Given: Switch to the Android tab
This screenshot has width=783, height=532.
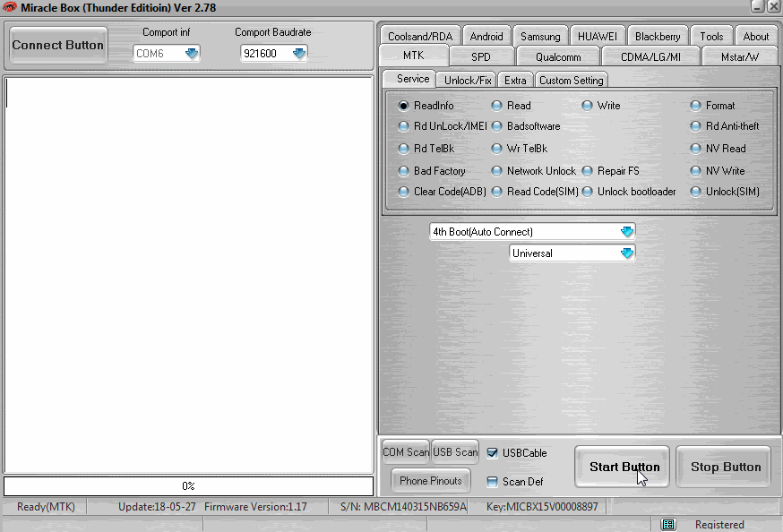Looking at the screenshot, I should pos(486,37).
